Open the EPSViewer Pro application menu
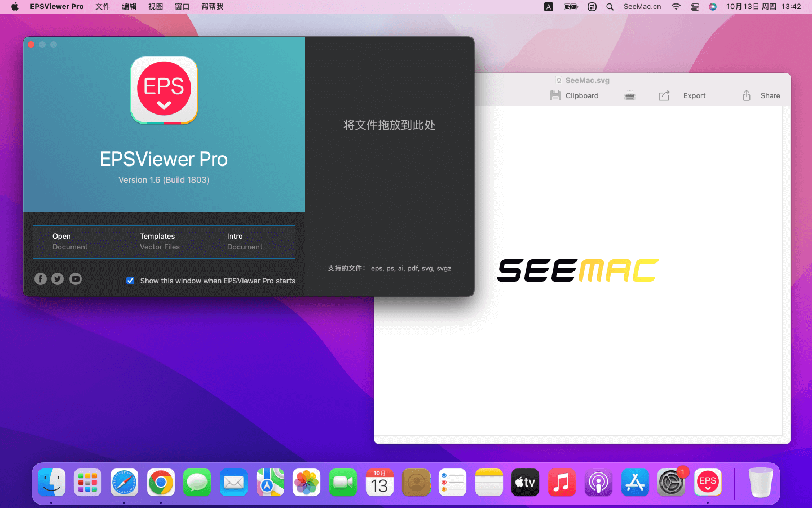 (57, 7)
